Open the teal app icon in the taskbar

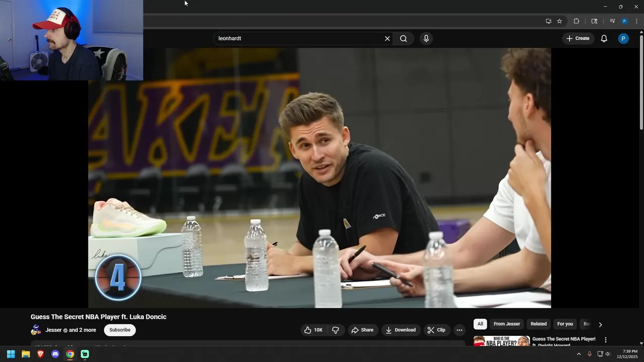coord(85,354)
